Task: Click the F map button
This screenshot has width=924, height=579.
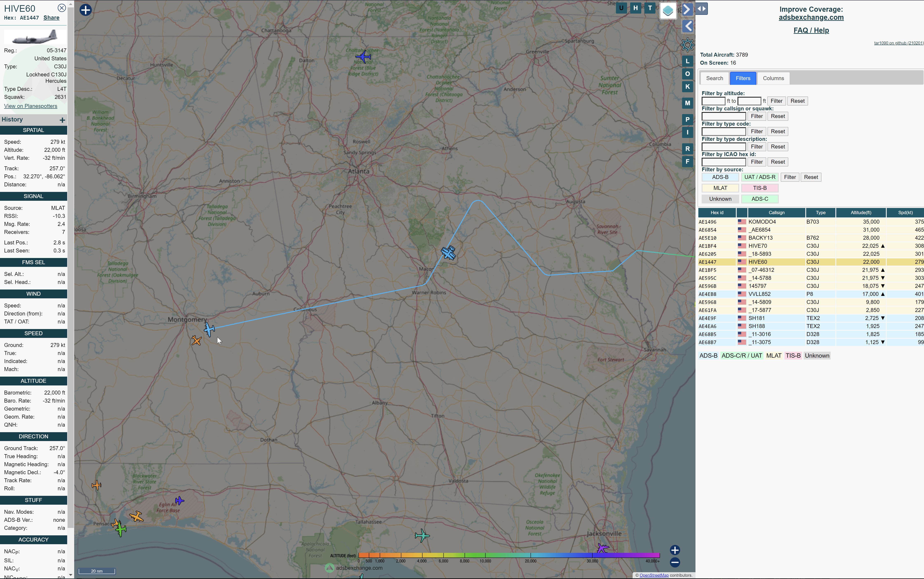Action: pos(687,162)
